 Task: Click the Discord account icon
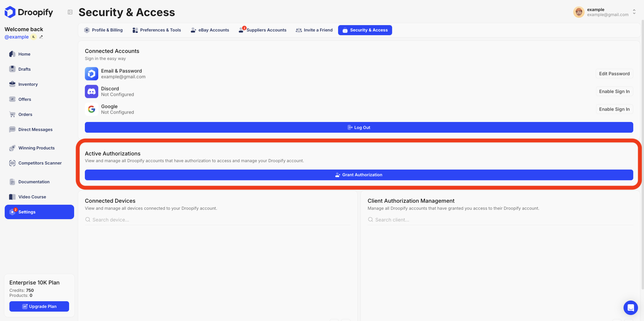click(91, 91)
